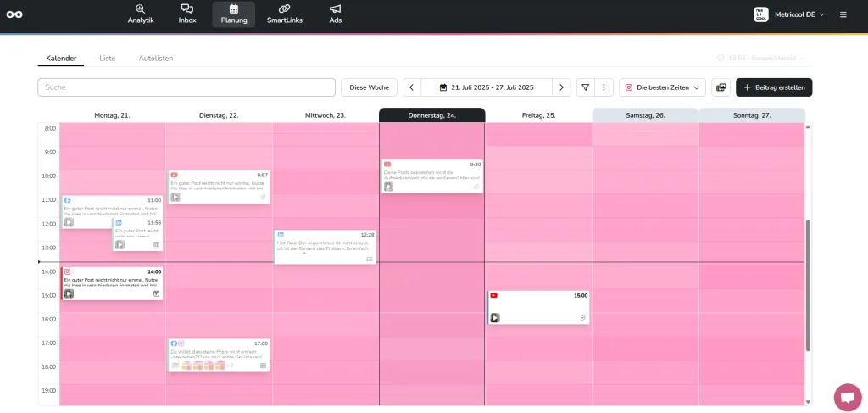Go to SmartLinks in top navigation
The image size is (868, 413).
tap(284, 9)
